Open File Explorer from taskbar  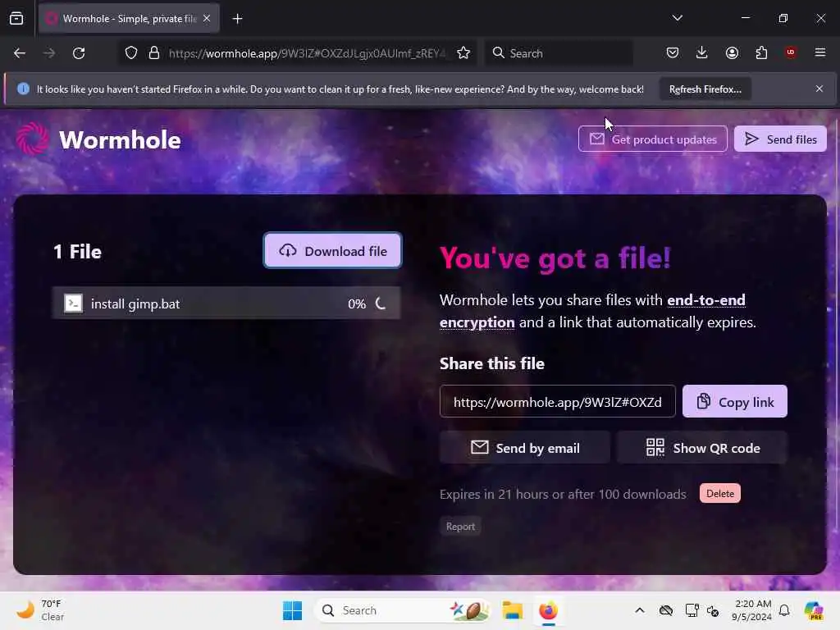512,610
